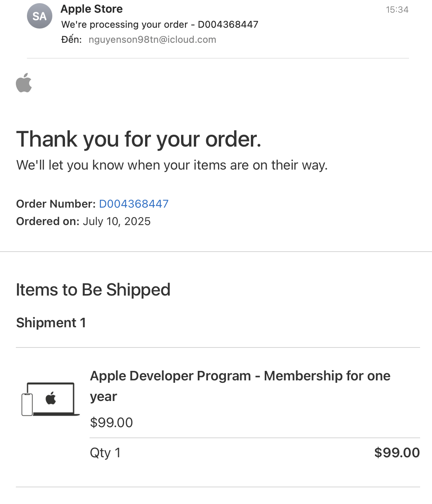Click the Qty 1 label
This screenshot has height=504, width=432.
(x=105, y=452)
